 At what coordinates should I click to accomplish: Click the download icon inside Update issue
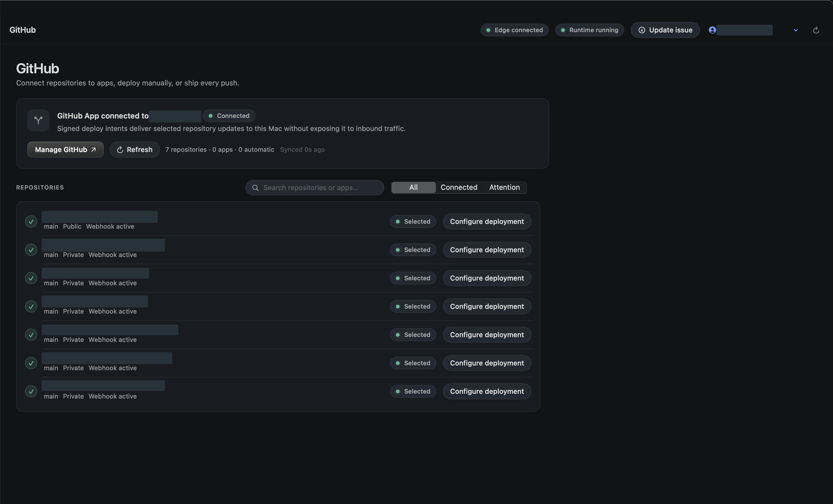[641, 30]
